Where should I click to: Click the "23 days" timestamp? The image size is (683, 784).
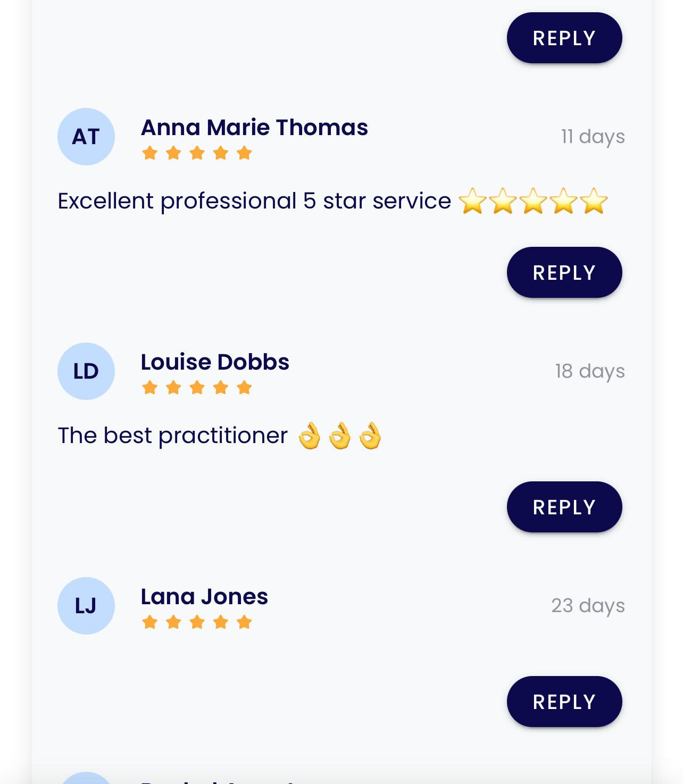(x=588, y=606)
